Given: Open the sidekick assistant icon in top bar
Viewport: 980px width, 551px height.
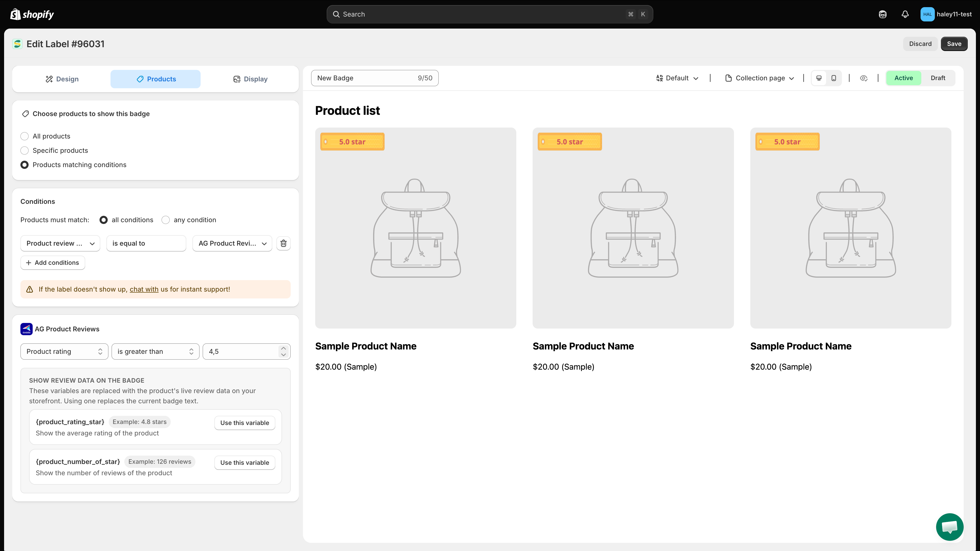Looking at the screenshot, I should coord(883,15).
